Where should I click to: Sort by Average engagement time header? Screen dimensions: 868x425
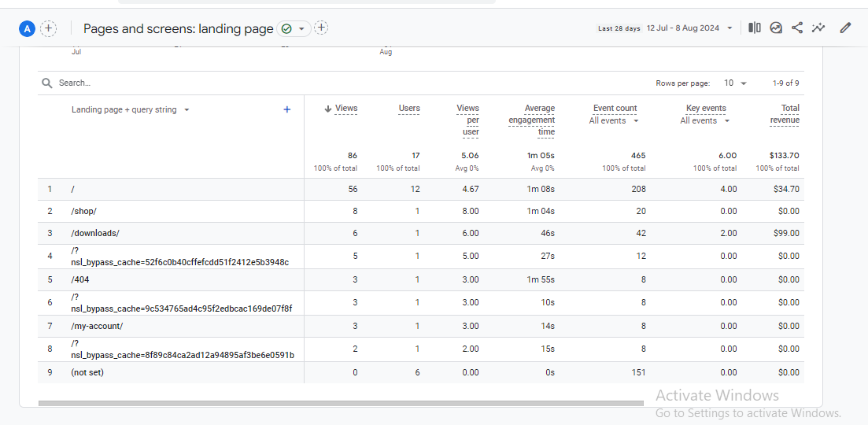(x=531, y=120)
